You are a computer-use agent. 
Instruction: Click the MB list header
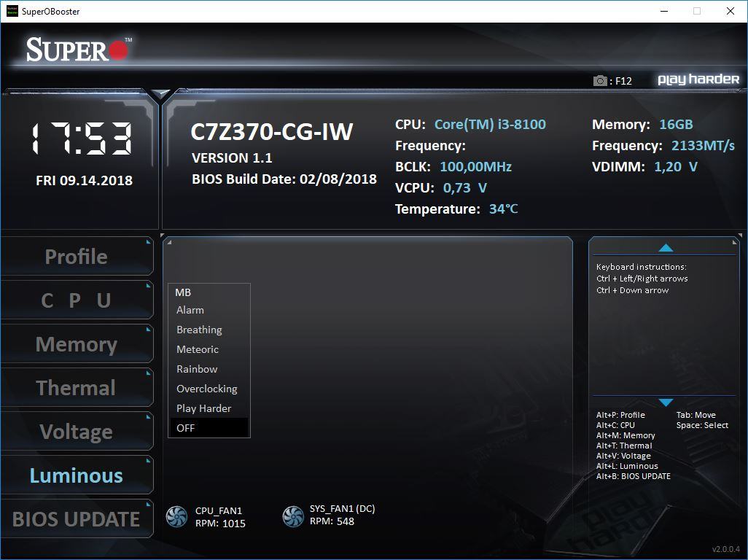[183, 292]
